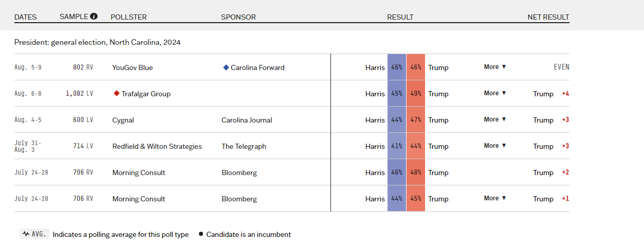The width and height of the screenshot is (644, 241).
Task: Click the AVG. polling average icon
Action: coord(35,234)
